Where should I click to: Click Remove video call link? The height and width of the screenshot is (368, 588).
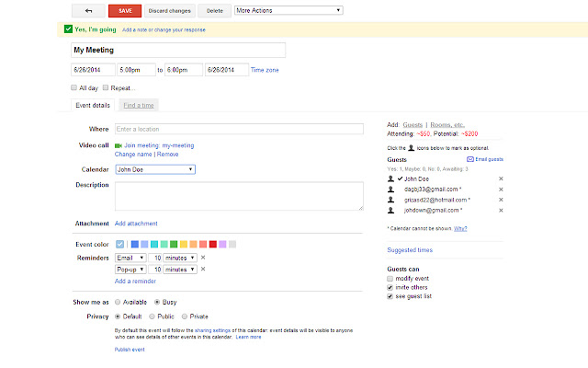tap(167, 155)
